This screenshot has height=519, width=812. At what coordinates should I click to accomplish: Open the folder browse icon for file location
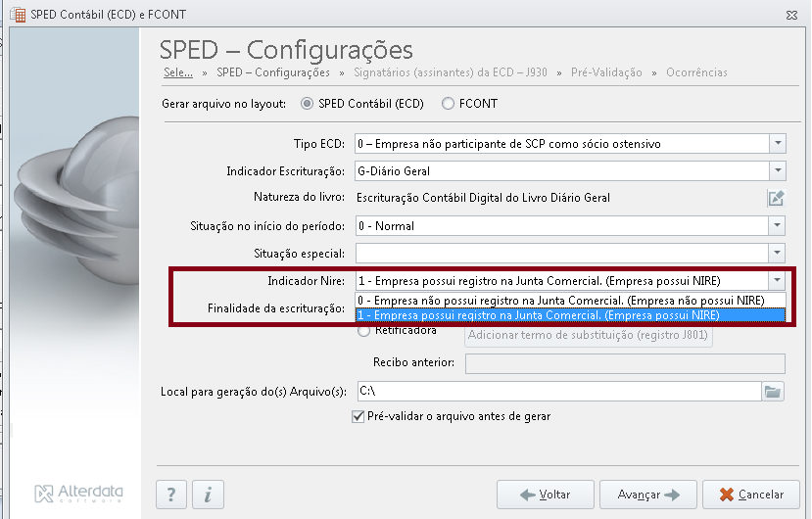[773, 392]
